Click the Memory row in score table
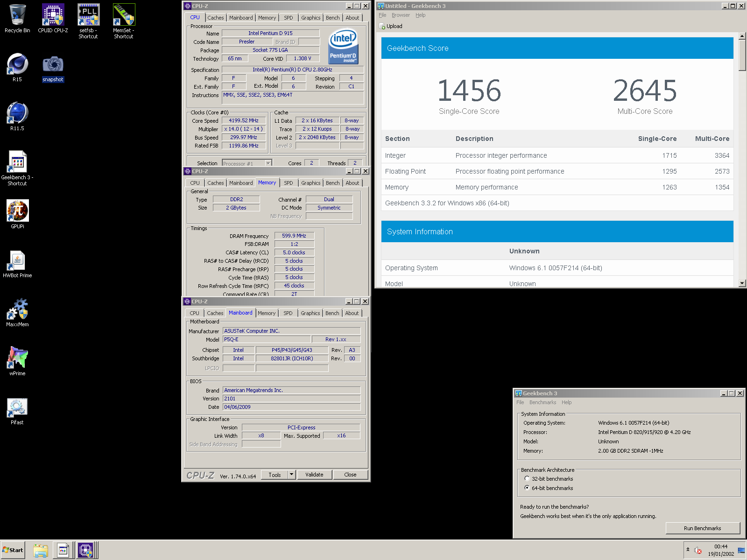This screenshot has height=560, width=747. 557,187
